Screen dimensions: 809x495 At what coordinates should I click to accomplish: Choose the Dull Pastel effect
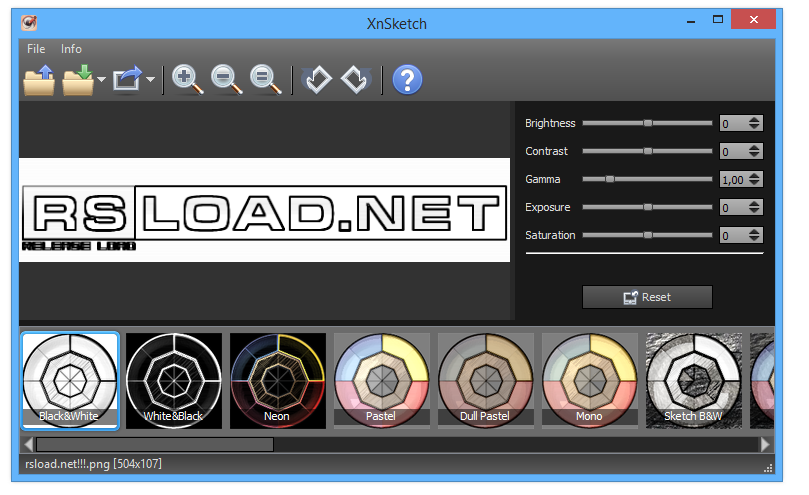tap(486, 381)
